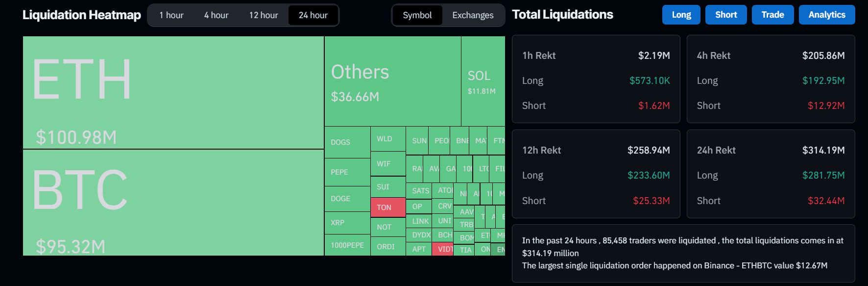Screen dimensions: 868x286
Task: Click the Others heatmap block
Action: click(392, 81)
